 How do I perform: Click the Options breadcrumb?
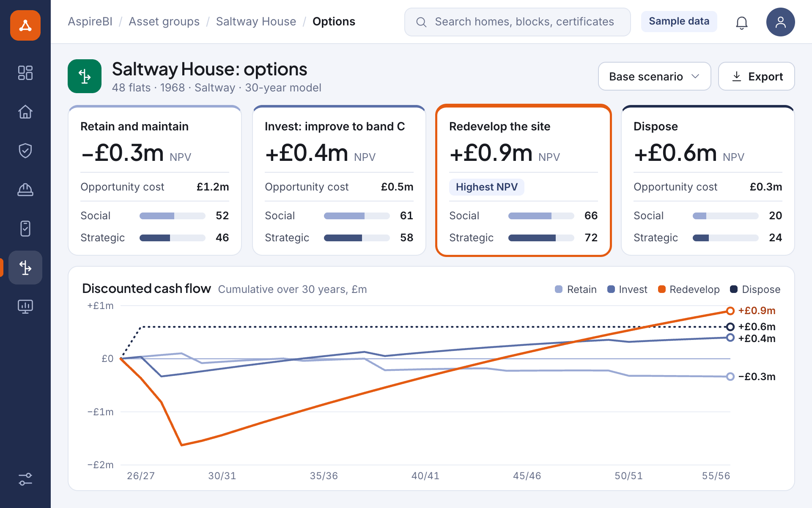click(334, 22)
